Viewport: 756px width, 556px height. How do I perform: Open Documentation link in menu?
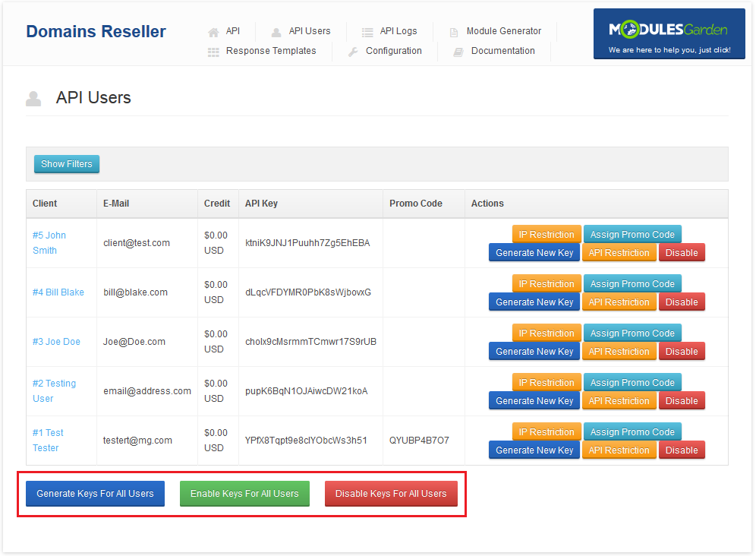503,51
